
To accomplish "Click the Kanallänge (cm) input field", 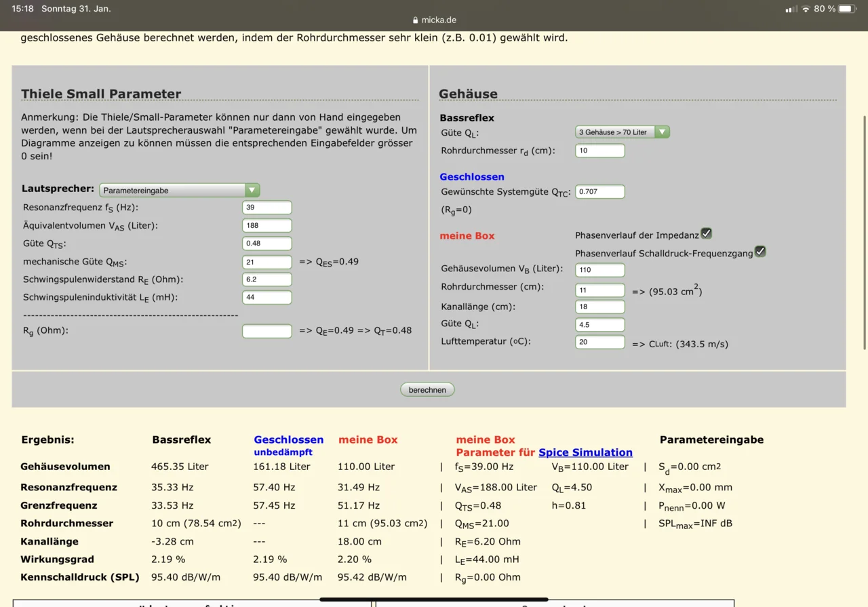I will [599, 307].
